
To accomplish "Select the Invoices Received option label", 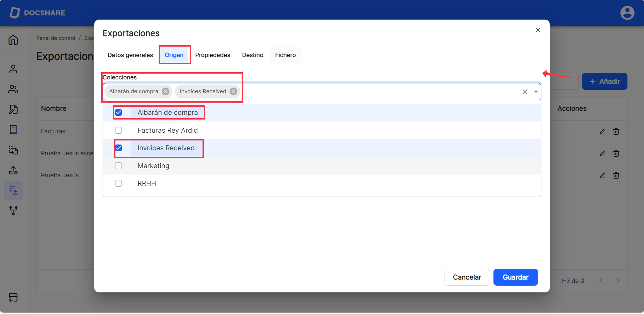I will tap(166, 148).
